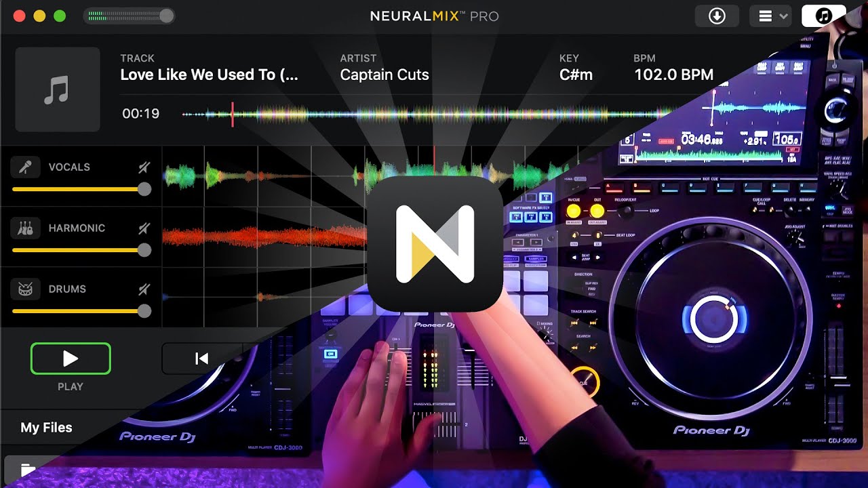Click the Drums volume slider handle

[144, 311]
